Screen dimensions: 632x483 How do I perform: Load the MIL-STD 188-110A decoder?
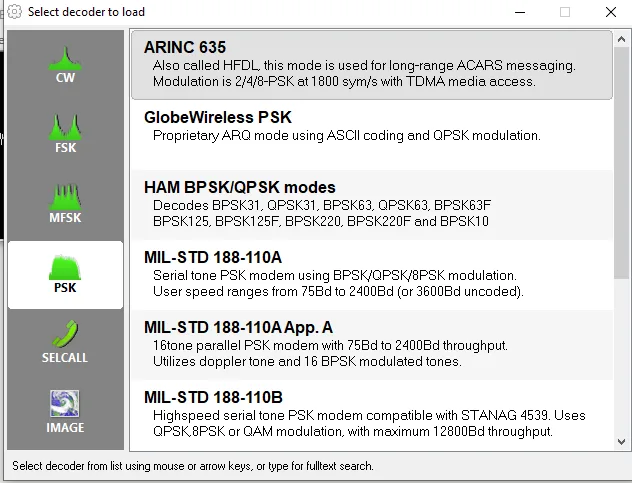372,275
